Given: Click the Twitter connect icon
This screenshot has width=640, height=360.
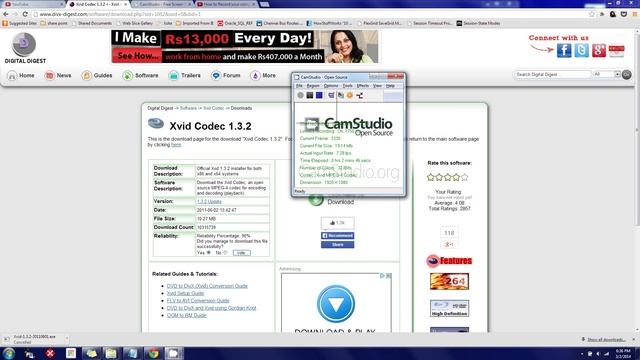Looking at the screenshot, I should [x=582, y=51].
